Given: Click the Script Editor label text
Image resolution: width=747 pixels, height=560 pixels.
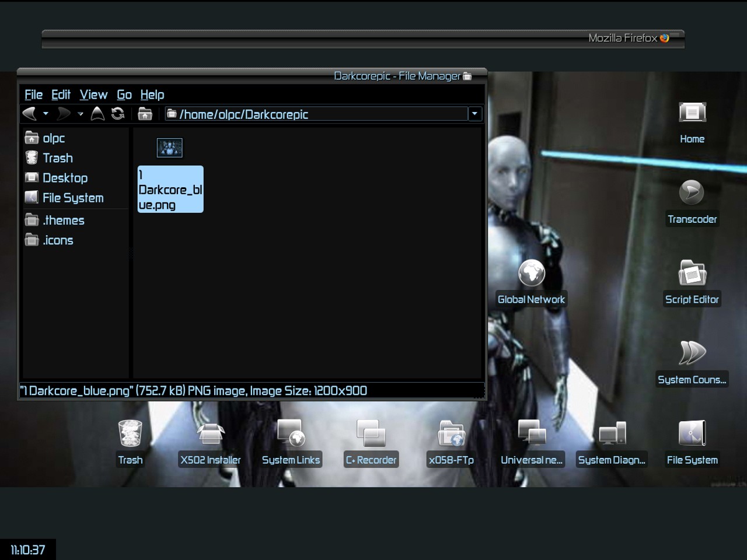Looking at the screenshot, I should coord(692,299).
